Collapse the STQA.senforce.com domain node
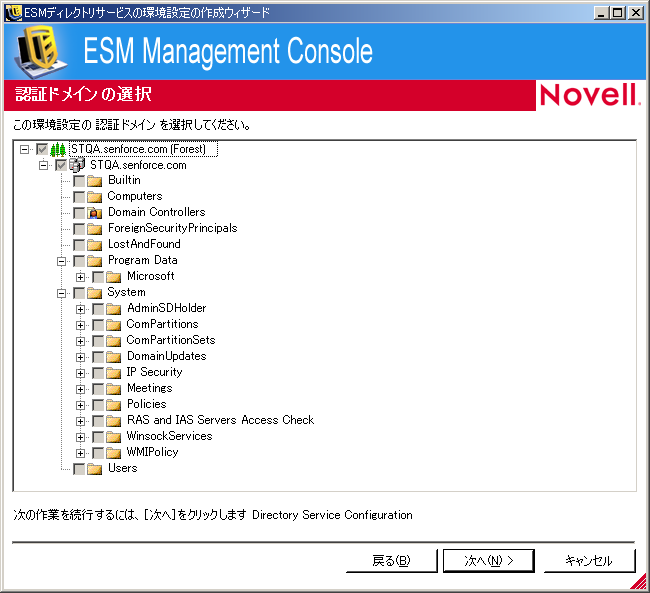This screenshot has height=593, width=650. click(44, 165)
